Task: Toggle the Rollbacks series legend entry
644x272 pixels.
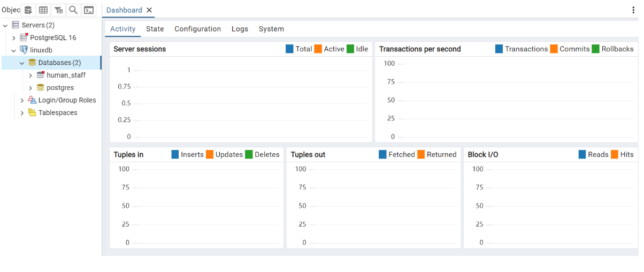Action: click(612, 49)
